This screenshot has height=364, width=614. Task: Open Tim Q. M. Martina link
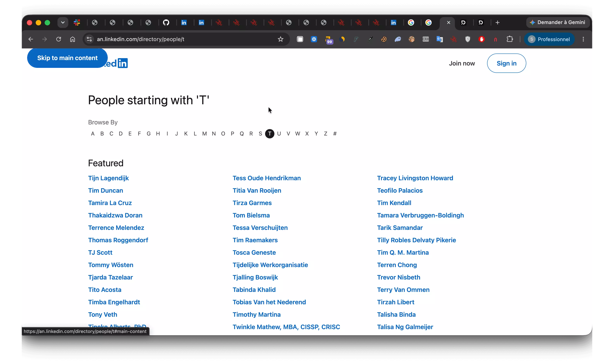(403, 252)
